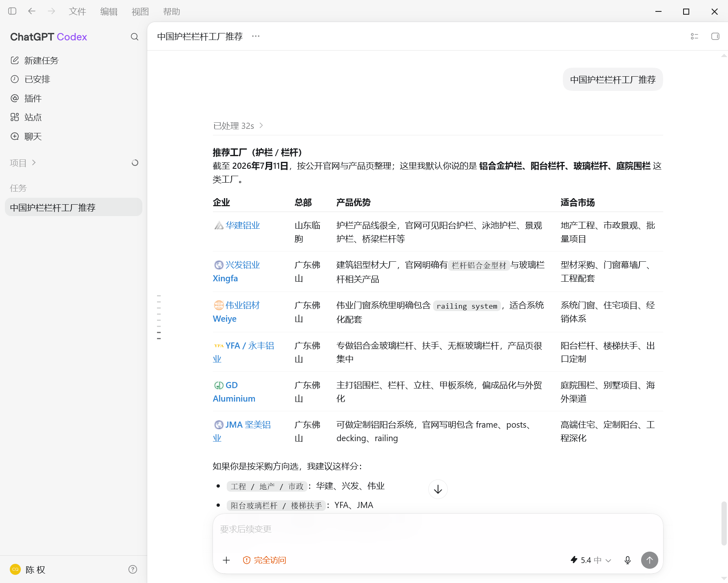Viewport: 728px width, 583px height.
Task: Open the three-dot menu beside conversation title
Action: pos(256,36)
